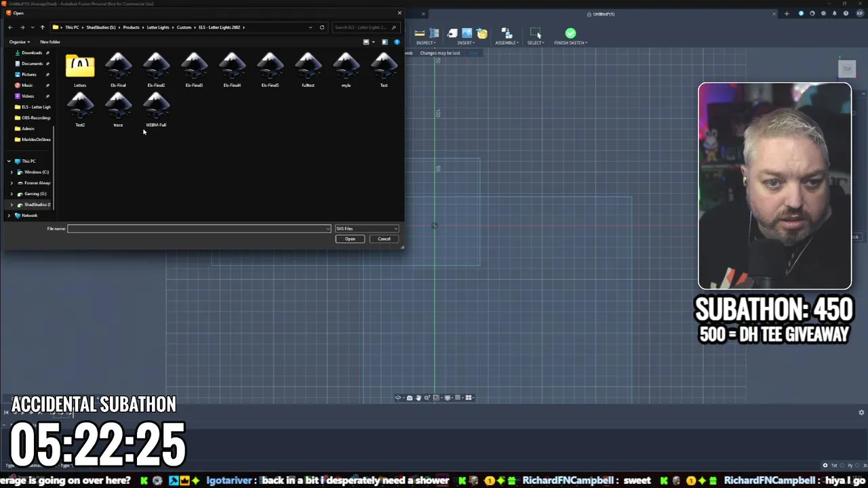Image resolution: width=868 pixels, height=488 pixels.
Task: Select the trace SVG file
Action: (118, 110)
